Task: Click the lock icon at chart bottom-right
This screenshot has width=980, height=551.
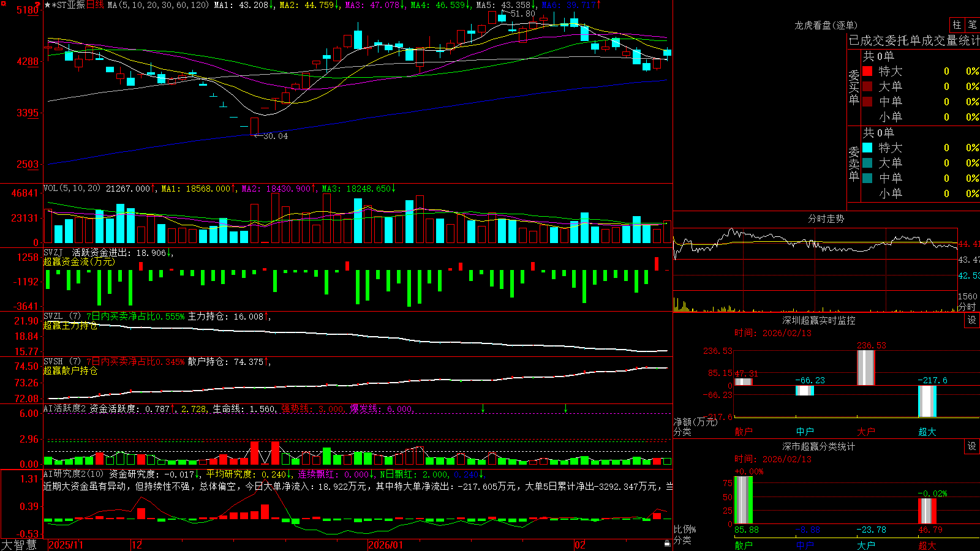Action: (667, 544)
